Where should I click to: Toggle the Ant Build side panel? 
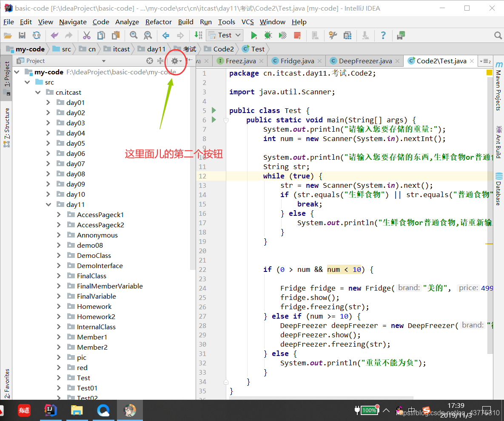point(498,142)
